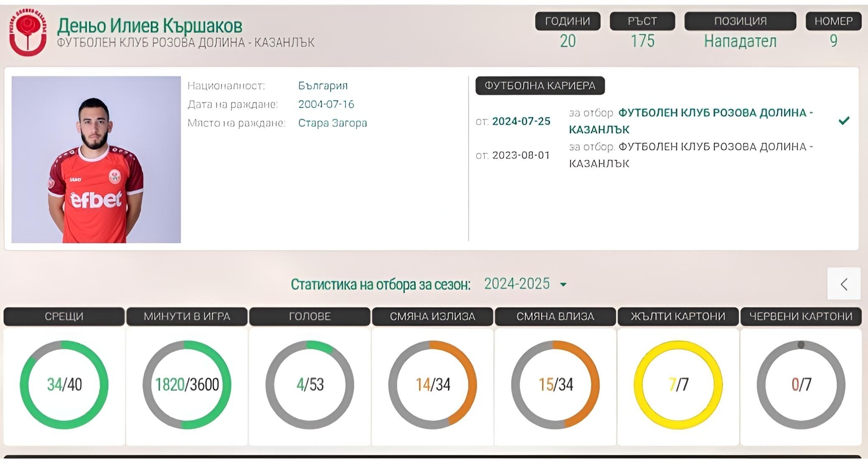Click nationality value България
The height and width of the screenshot is (474, 868).
[323, 86]
